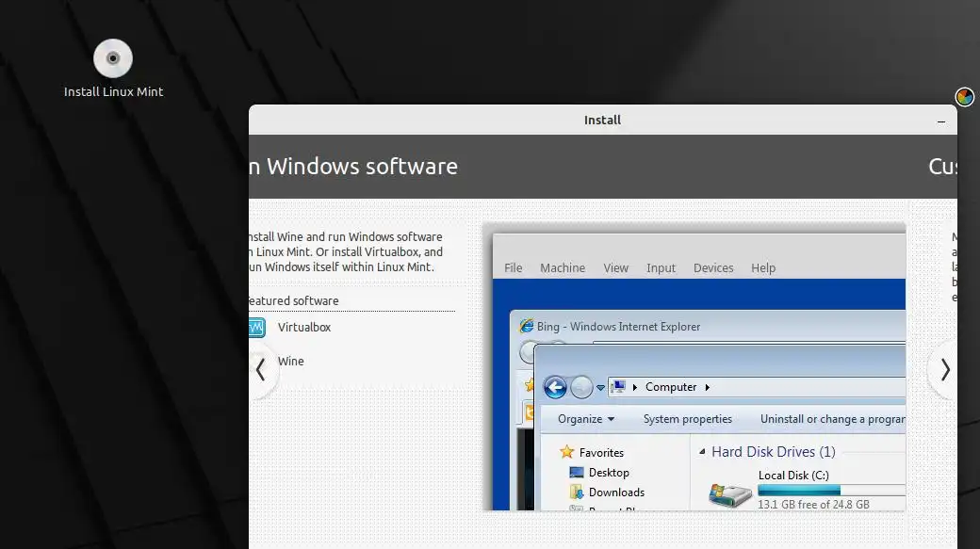The height and width of the screenshot is (549, 980).
Task: Select Downloads in the navigation pane
Action: tap(616, 492)
